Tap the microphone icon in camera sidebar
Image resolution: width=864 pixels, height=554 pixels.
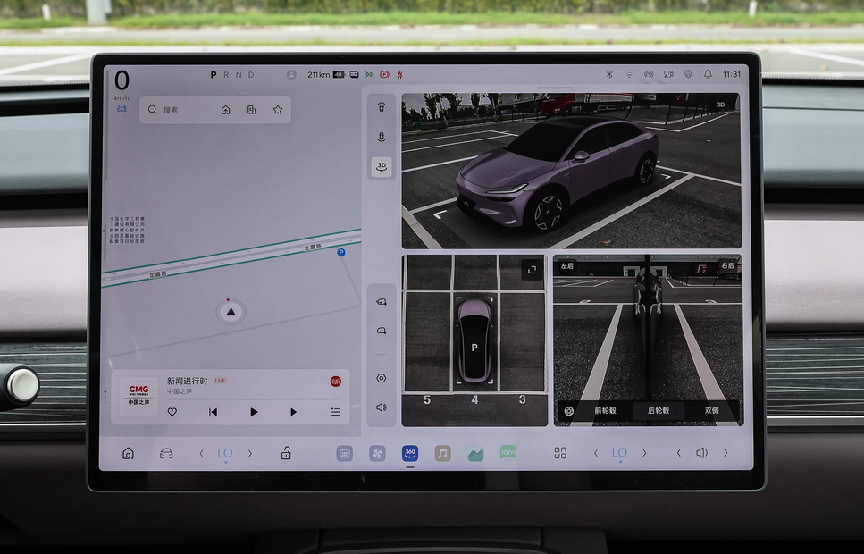[381, 137]
